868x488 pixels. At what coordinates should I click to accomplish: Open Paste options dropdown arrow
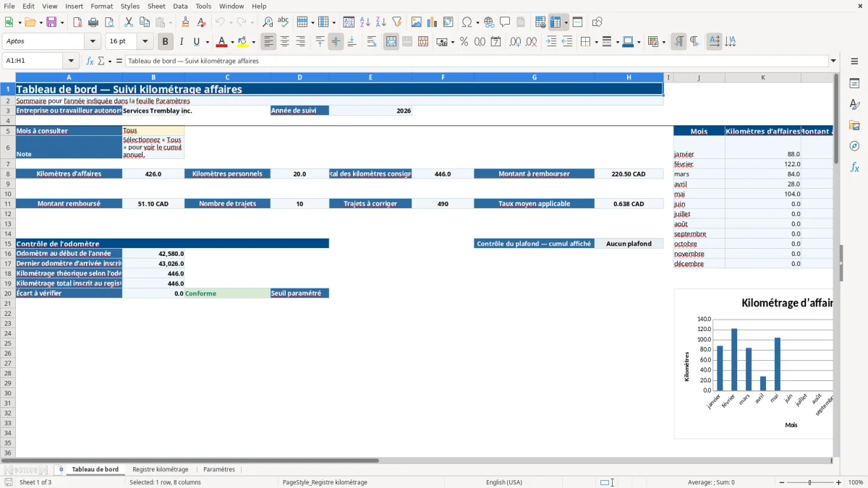point(170,22)
